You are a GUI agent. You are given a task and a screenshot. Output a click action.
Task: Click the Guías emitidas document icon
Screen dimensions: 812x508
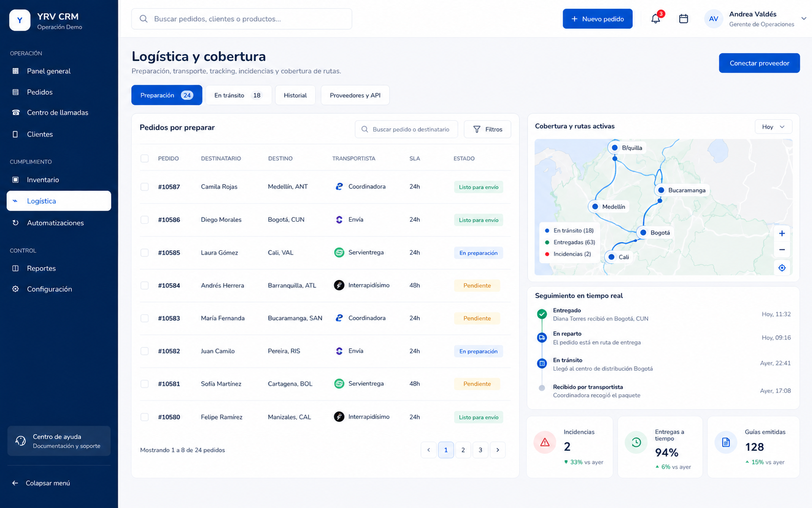click(x=726, y=442)
